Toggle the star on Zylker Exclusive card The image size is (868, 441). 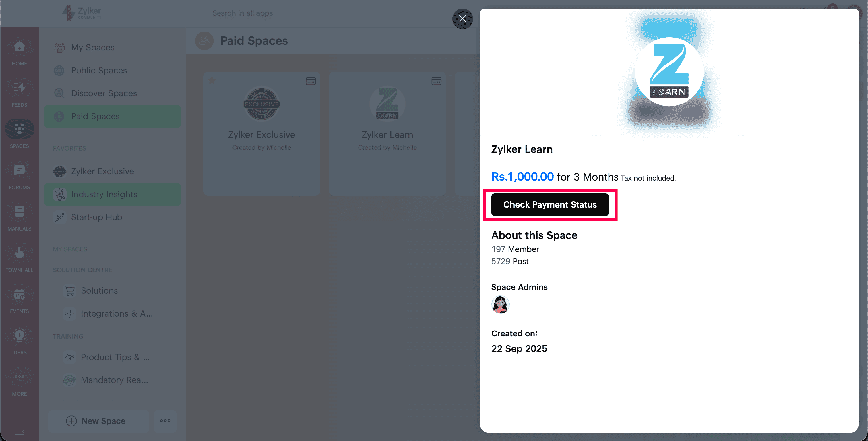tap(212, 80)
